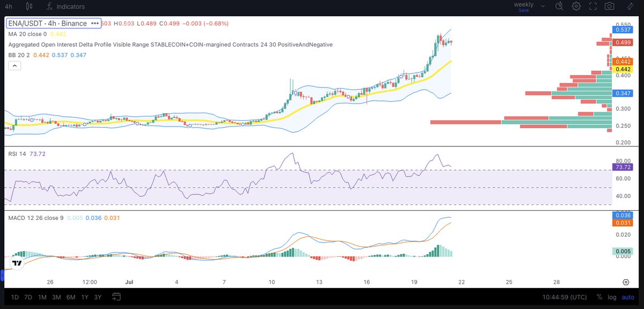
Task: Open chart settings gear icon
Action: [576, 6]
